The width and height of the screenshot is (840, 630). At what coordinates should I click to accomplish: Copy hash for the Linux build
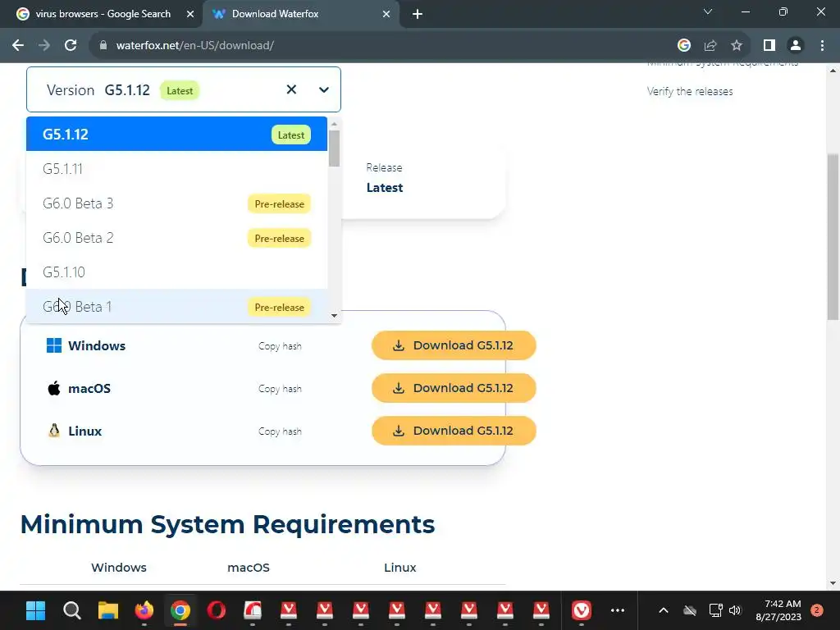tap(280, 431)
